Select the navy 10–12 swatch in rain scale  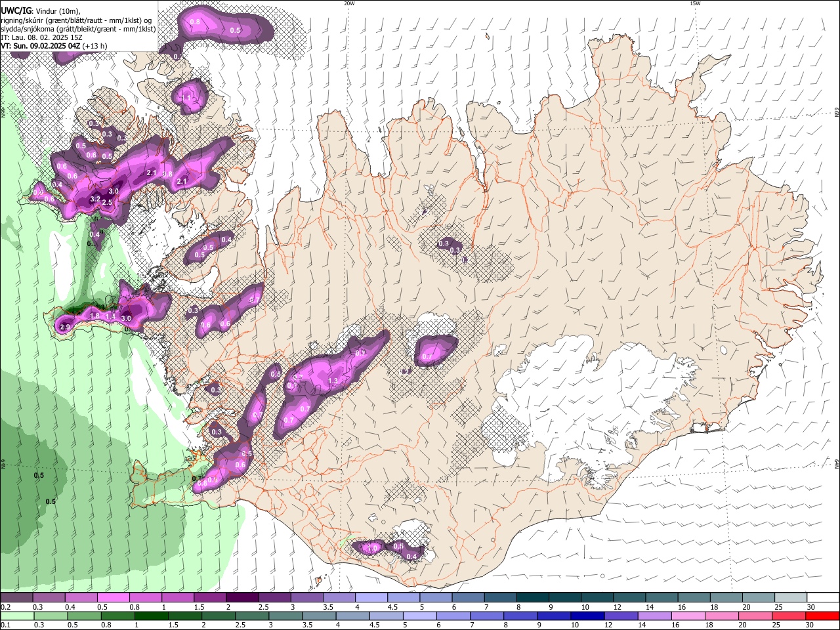(x=586, y=616)
